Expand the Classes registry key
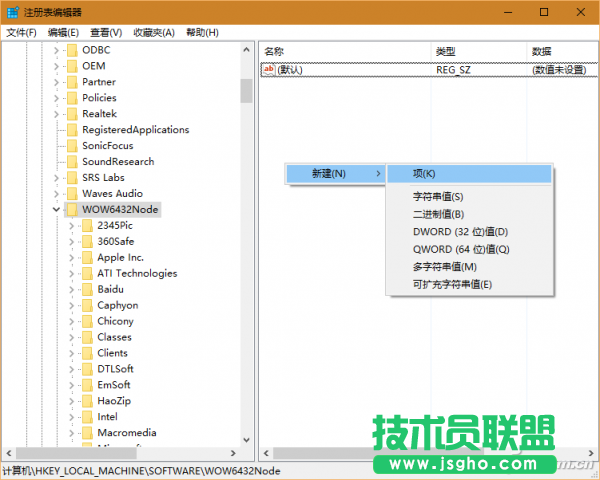The image size is (600, 480). pos(71,337)
